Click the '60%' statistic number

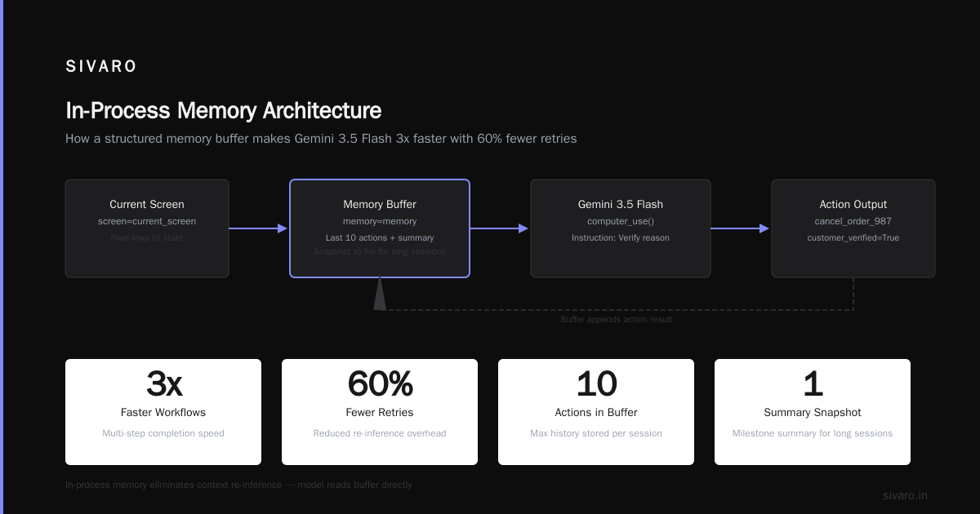coord(380,383)
